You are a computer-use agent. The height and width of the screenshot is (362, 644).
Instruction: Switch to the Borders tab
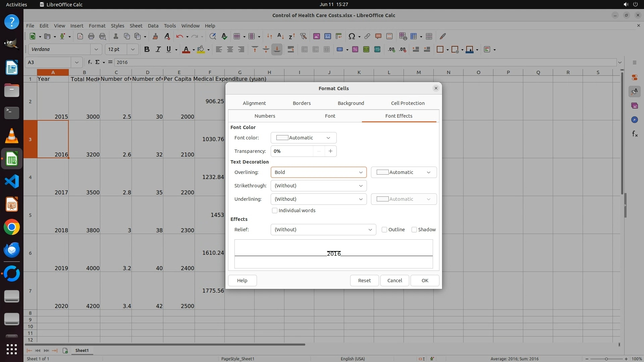click(x=302, y=103)
